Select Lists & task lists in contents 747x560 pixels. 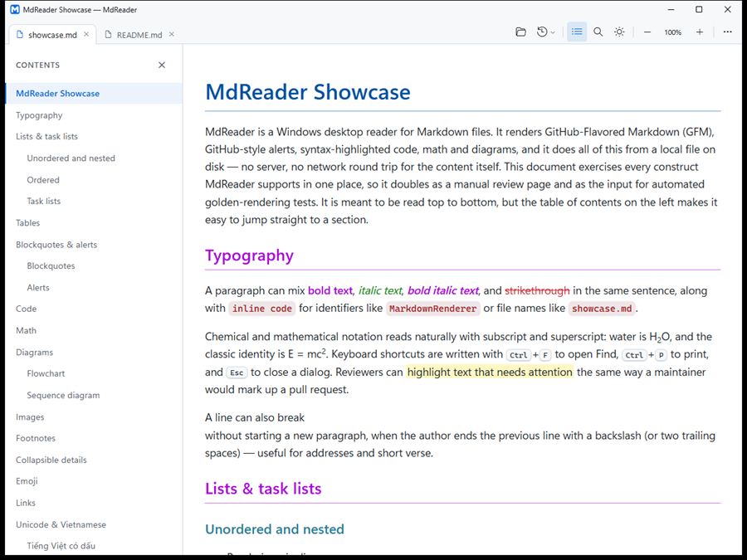pos(93,136)
